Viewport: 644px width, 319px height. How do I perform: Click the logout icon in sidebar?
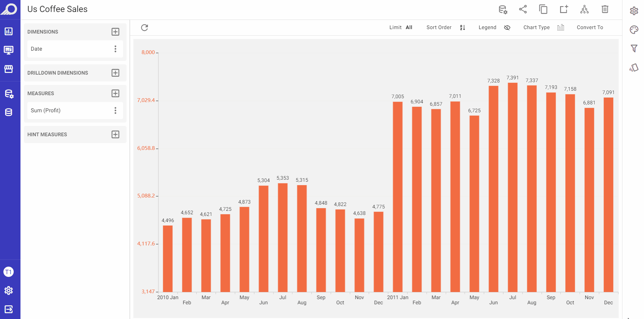click(x=9, y=309)
